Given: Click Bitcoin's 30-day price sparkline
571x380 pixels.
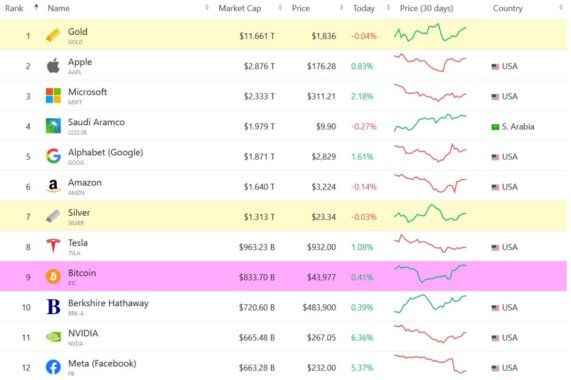Looking at the screenshot, I should coord(430,273).
